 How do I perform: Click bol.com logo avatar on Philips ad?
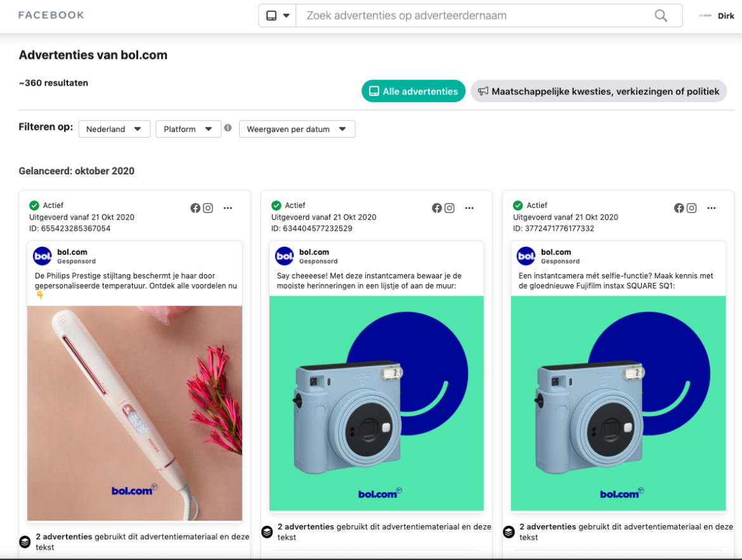tap(42, 256)
